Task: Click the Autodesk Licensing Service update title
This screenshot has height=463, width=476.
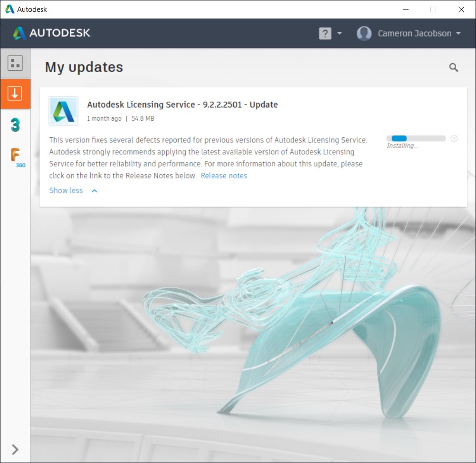Action: pos(182,104)
